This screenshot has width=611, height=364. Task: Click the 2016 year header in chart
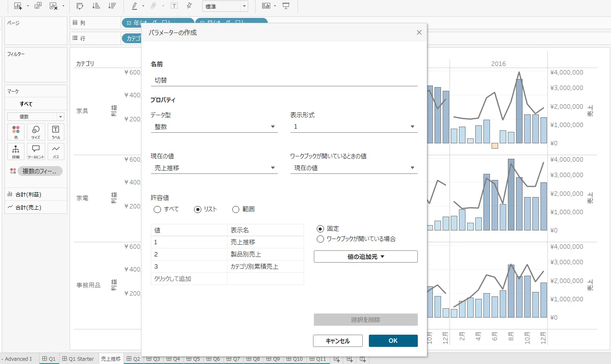[498, 64]
